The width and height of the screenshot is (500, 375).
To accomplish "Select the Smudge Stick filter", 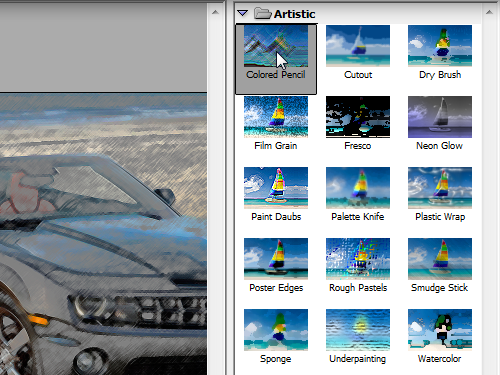I will (x=440, y=259).
